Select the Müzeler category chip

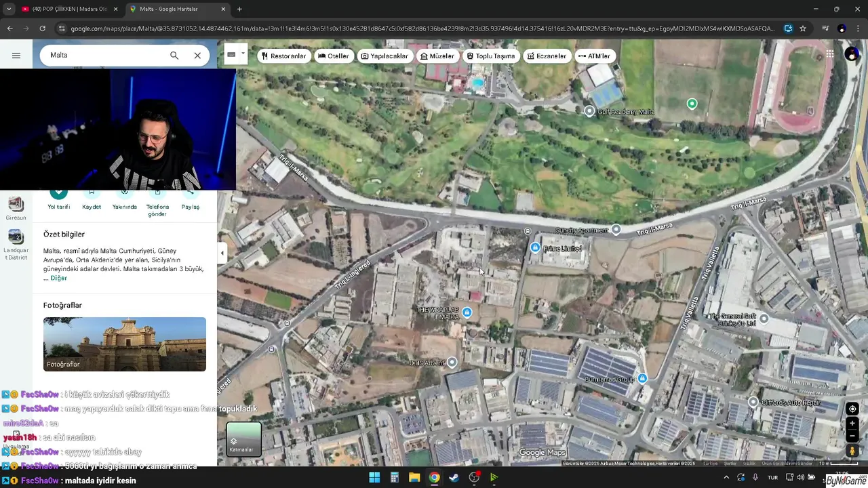coord(437,56)
